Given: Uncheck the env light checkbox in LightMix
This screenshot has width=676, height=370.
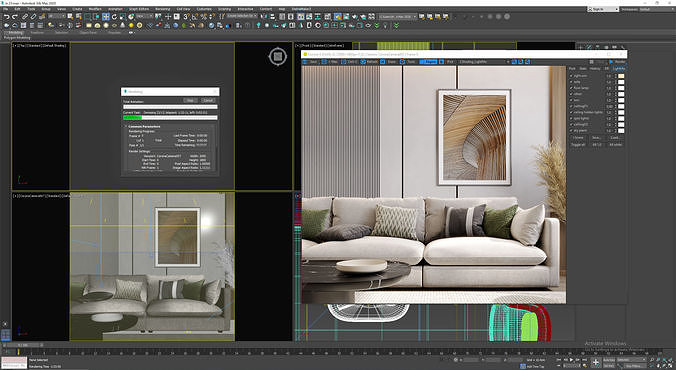Looking at the screenshot, I should point(572,100).
